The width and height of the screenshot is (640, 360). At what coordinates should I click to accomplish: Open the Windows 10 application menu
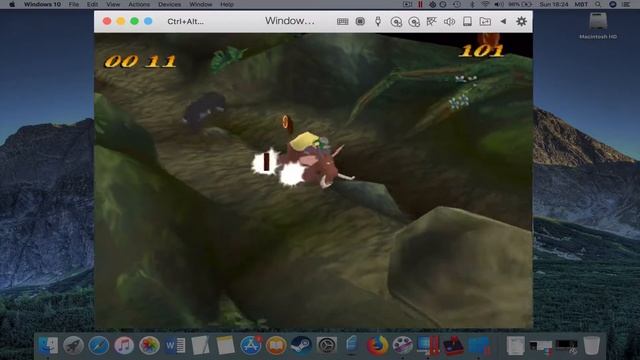click(x=42, y=4)
